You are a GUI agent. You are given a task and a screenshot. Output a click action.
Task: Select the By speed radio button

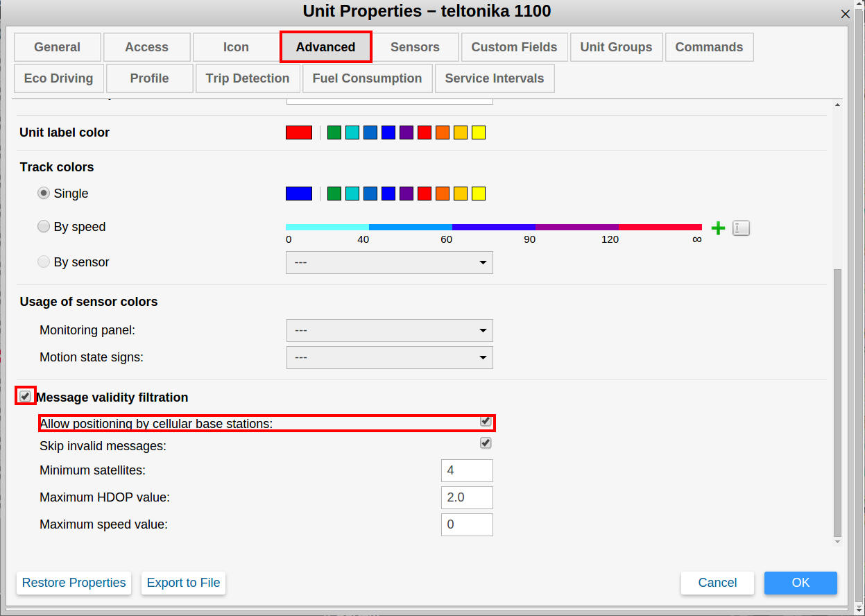(x=44, y=227)
